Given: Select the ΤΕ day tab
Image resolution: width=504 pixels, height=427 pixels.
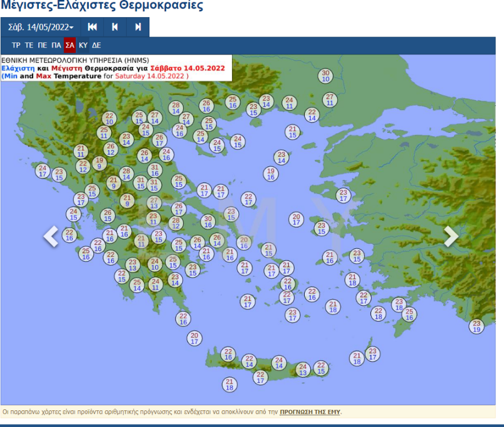Looking at the screenshot, I should coord(29,45).
